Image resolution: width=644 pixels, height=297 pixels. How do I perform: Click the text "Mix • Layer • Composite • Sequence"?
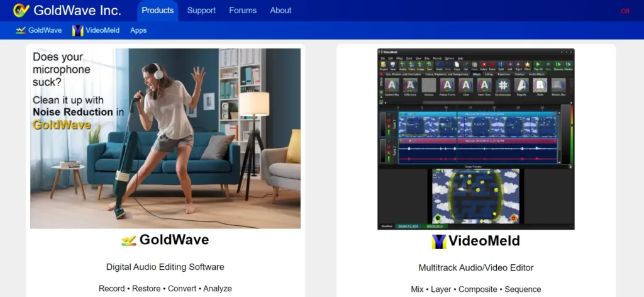[475, 289]
